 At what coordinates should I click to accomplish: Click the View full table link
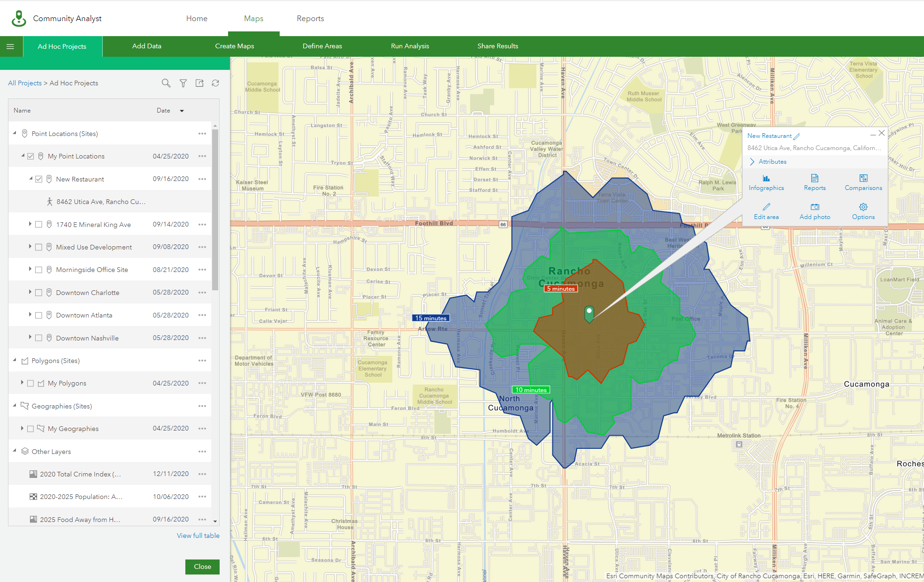(x=198, y=536)
